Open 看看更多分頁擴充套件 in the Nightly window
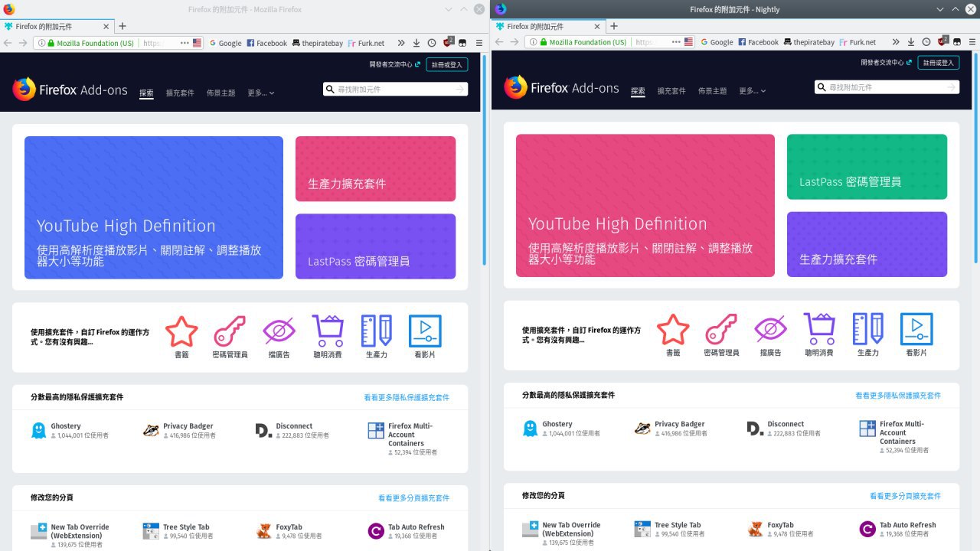The height and width of the screenshot is (551, 980). [x=905, y=496]
